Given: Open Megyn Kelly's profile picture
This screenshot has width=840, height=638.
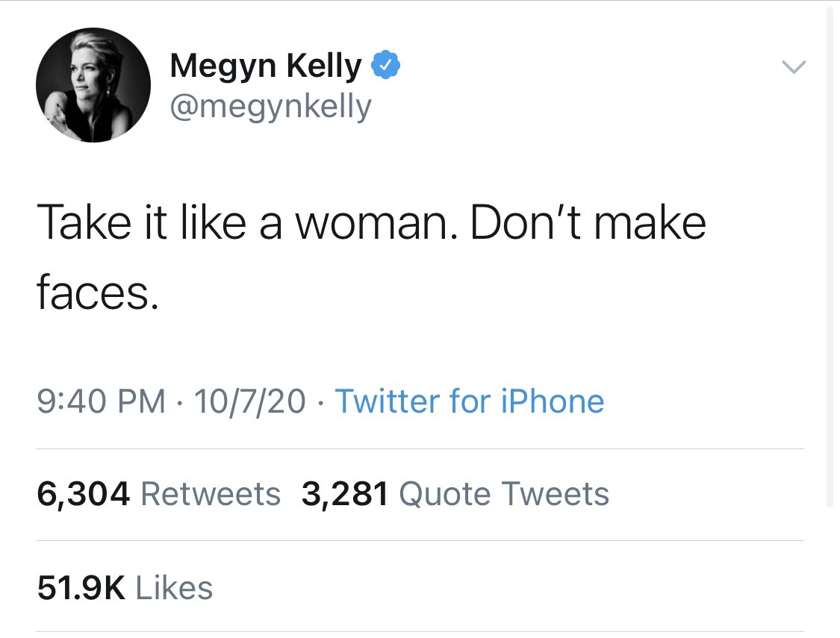Looking at the screenshot, I should point(93,85).
